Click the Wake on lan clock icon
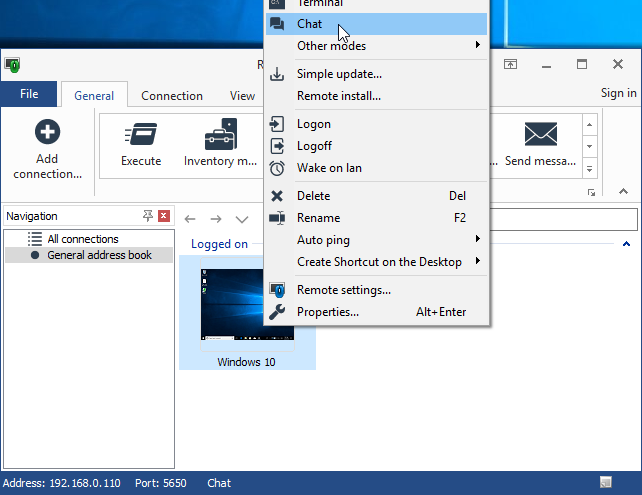Image resolution: width=642 pixels, height=495 pixels. [277, 168]
